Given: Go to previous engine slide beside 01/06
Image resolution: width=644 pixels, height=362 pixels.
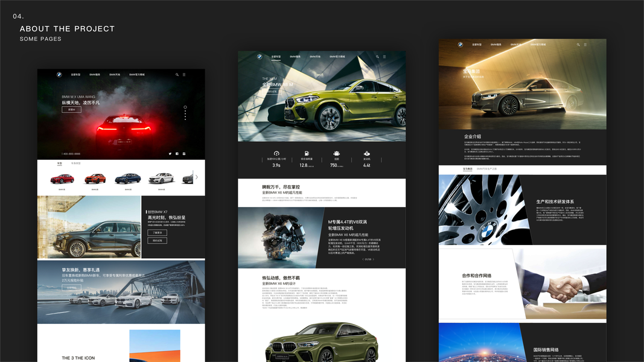Looking at the screenshot, I should point(363,259).
